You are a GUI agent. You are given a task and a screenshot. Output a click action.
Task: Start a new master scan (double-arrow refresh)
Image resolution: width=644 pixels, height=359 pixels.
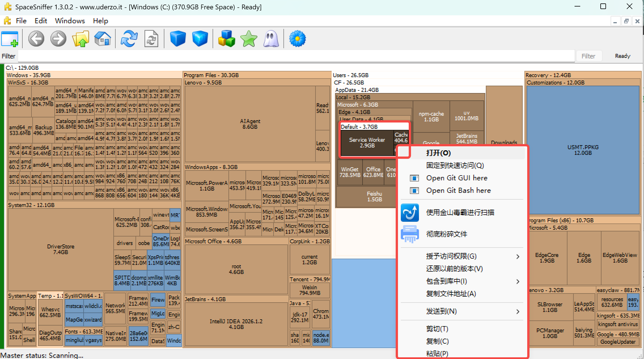[129, 39]
